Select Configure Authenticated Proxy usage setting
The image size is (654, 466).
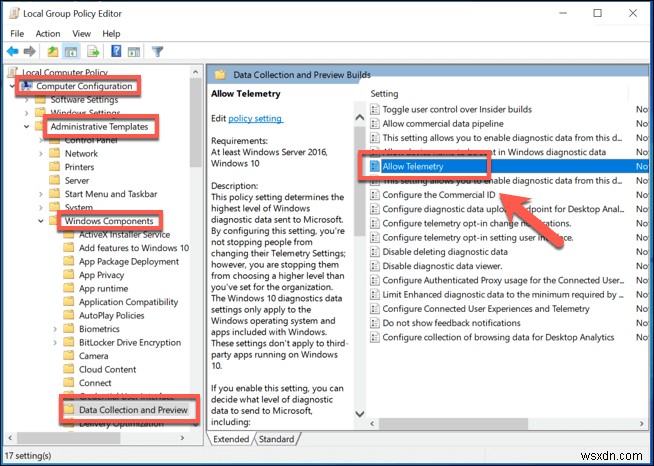coord(503,280)
